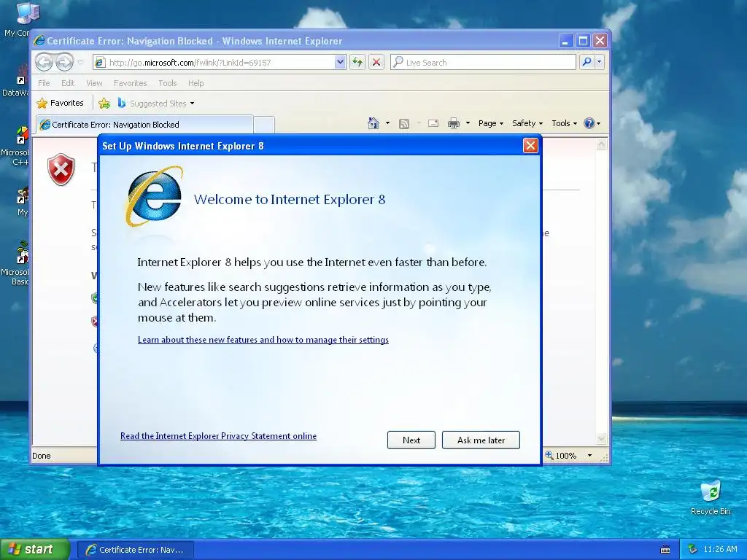The image size is (747, 560).
Task: Click the Start button
Action: [x=35, y=550]
